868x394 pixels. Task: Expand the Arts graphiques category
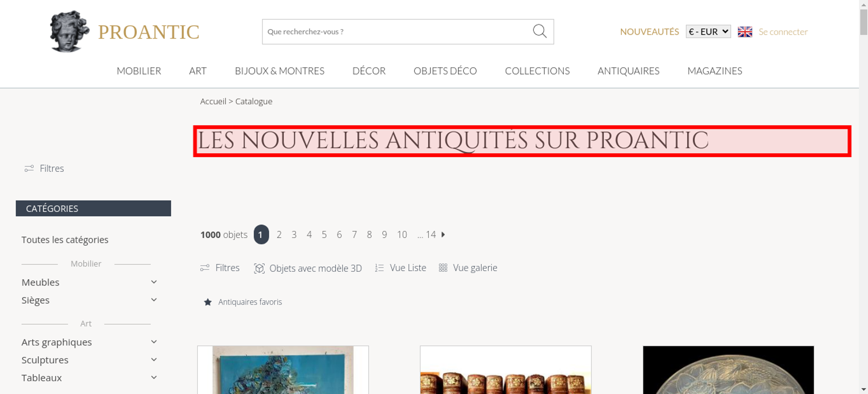[x=154, y=342]
